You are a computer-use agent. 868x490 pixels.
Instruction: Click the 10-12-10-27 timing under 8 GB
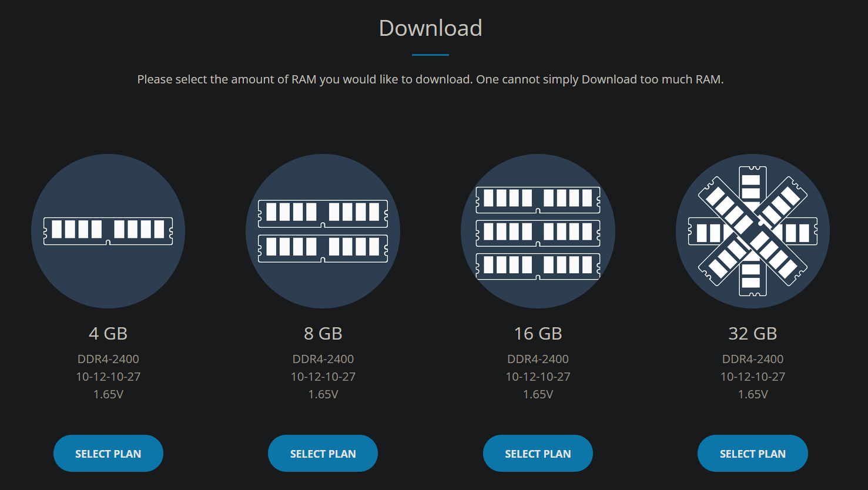point(323,377)
